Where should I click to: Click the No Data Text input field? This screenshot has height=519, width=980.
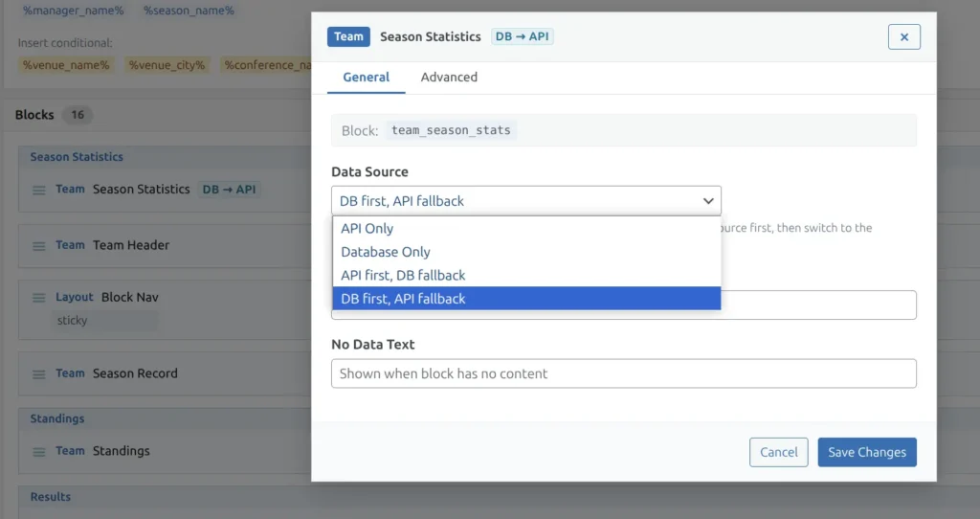[x=624, y=373]
